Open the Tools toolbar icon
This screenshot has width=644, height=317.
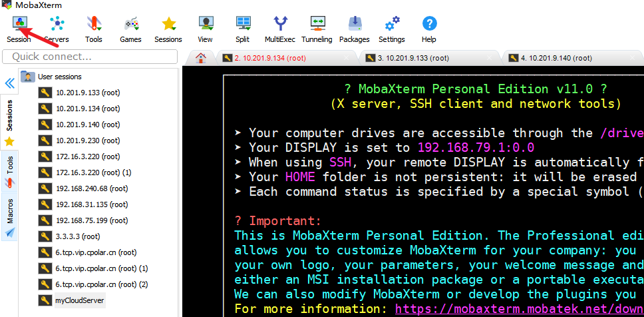pos(94,23)
